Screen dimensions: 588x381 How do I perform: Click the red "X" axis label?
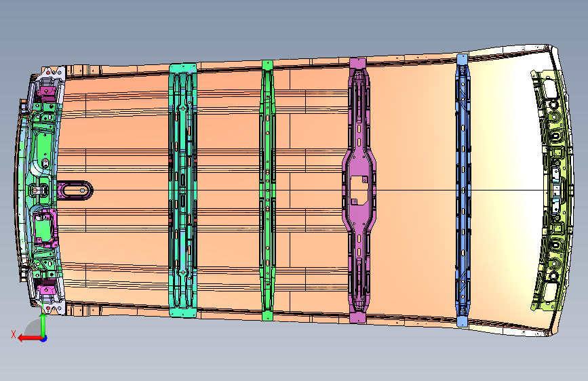[x=14, y=334]
